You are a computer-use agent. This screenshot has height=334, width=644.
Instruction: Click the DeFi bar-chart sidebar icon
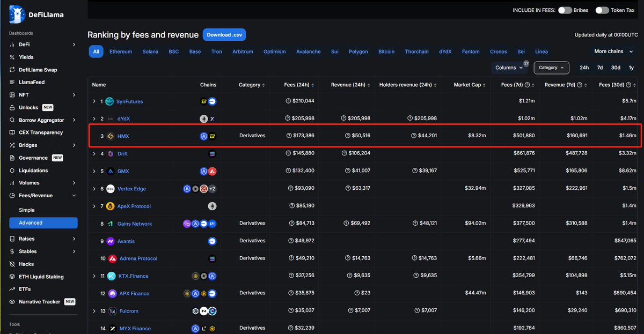[x=12, y=44]
